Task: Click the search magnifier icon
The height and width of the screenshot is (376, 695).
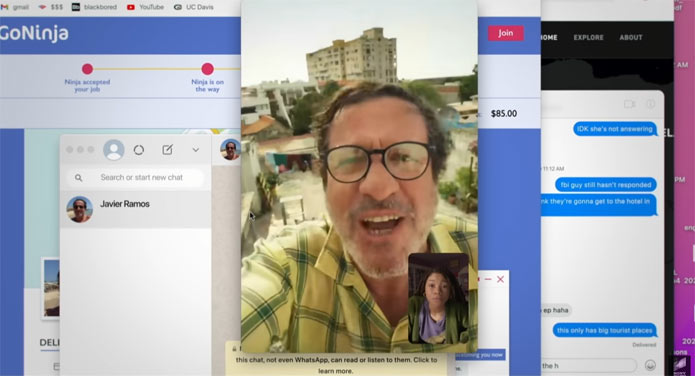Action: pyautogui.click(x=78, y=178)
